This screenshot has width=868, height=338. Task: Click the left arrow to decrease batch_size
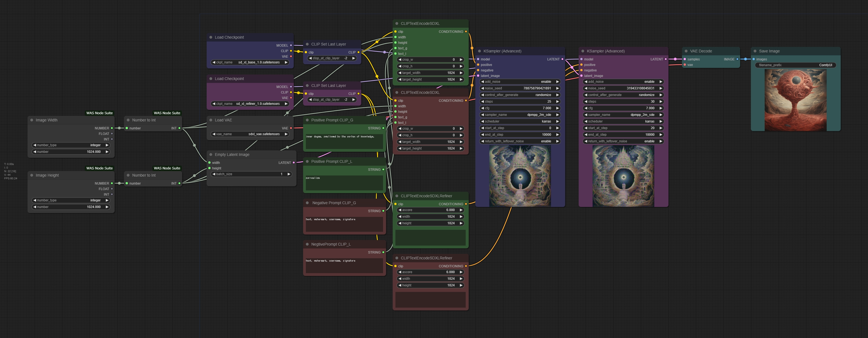214,174
